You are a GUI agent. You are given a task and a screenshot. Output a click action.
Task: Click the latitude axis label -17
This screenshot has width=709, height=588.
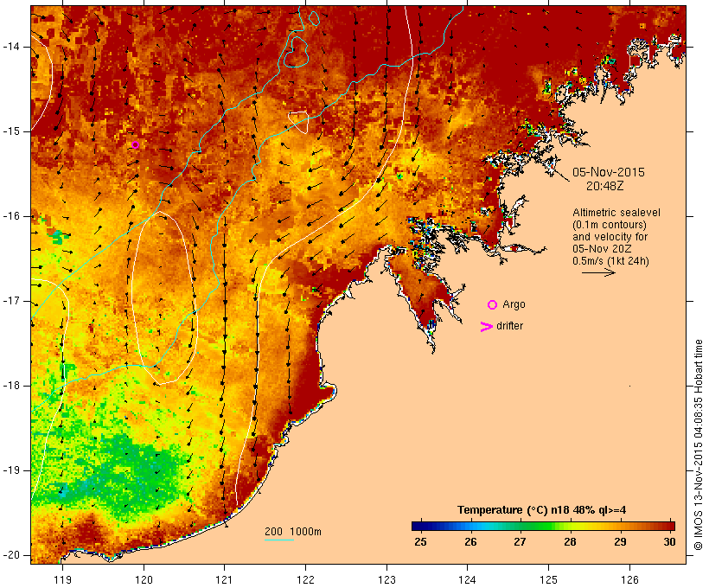pos(11,301)
